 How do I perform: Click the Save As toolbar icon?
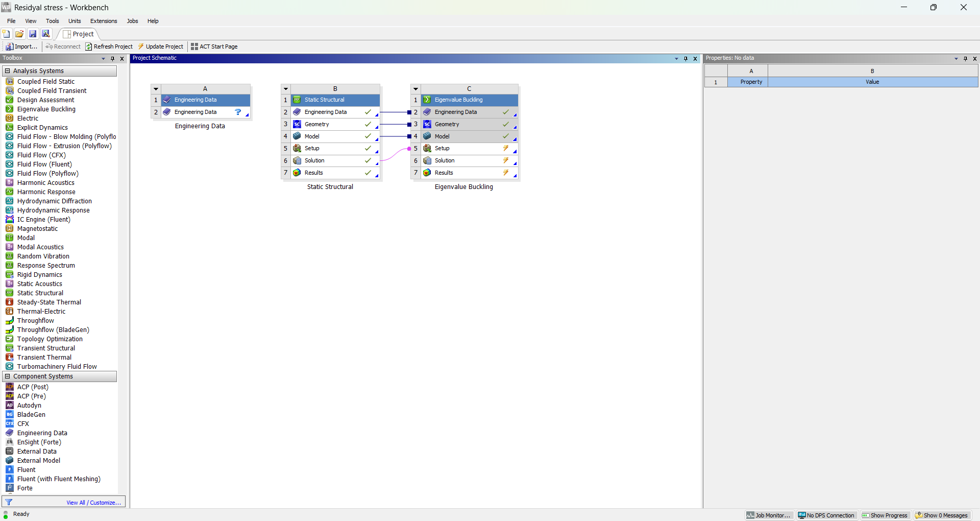[46, 34]
